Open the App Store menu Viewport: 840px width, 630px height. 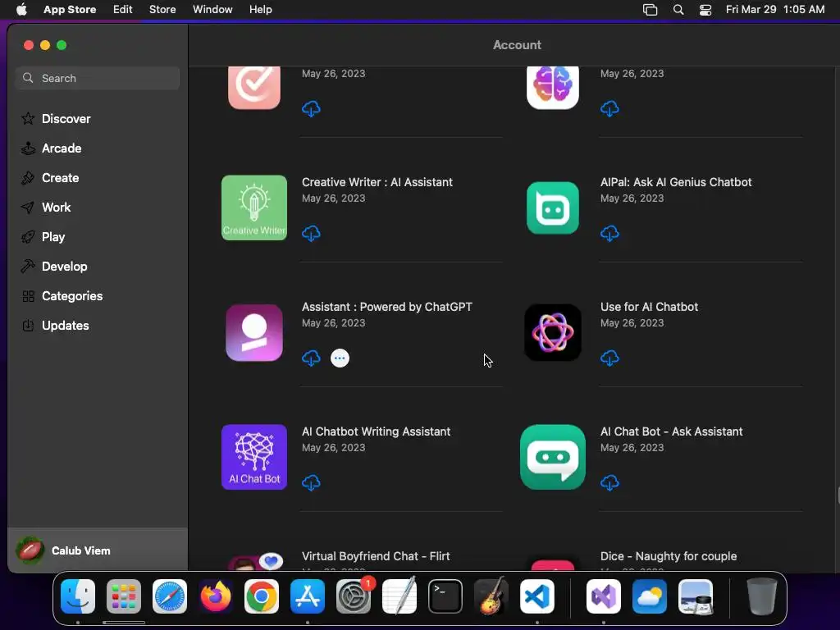coord(70,10)
